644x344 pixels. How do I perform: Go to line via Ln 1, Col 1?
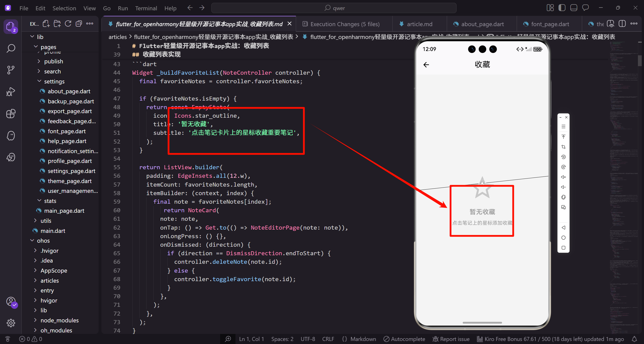coord(252,339)
